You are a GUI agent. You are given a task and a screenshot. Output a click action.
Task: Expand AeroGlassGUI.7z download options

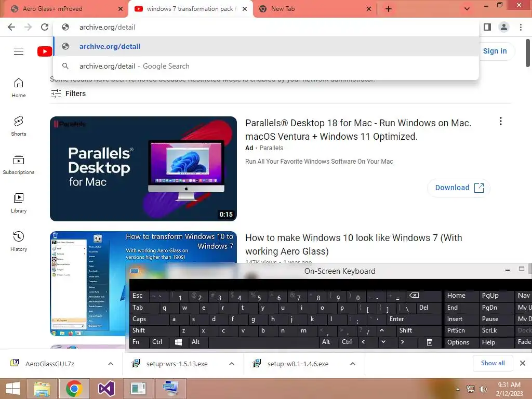pos(110,364)
